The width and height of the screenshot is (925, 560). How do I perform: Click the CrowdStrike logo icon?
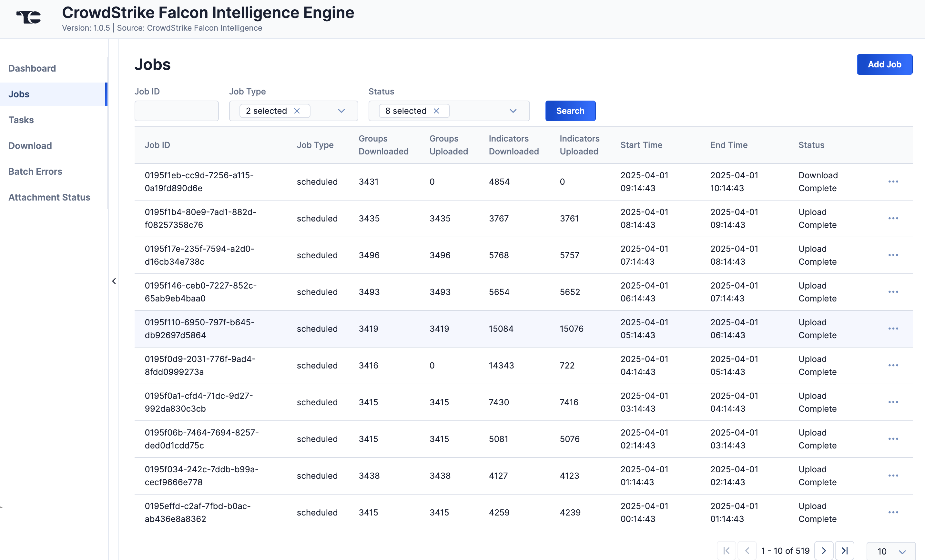28,17
